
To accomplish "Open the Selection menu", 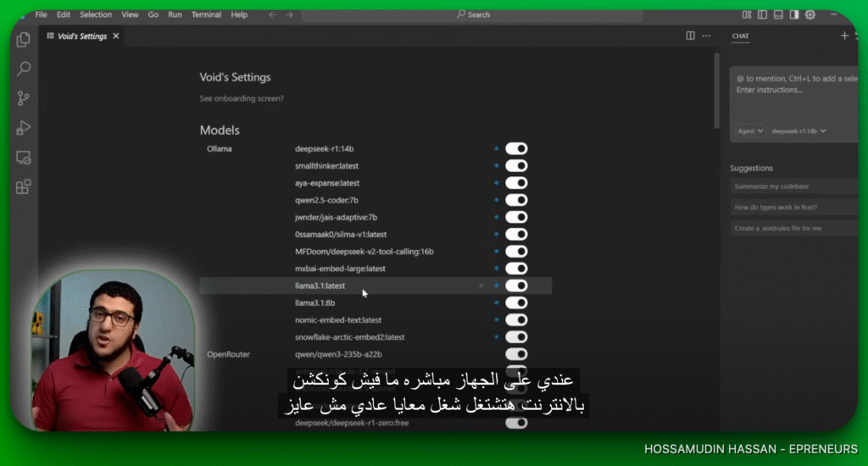I will tap(96, 15).
